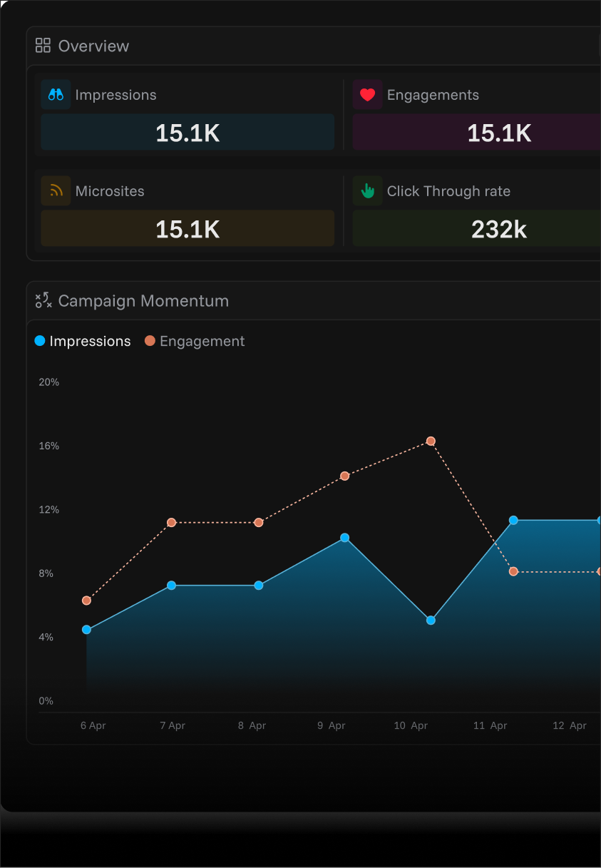Select the Impressions 15.1K value card
The height and width of the screenshot is (868, 601).
point(188,133)
